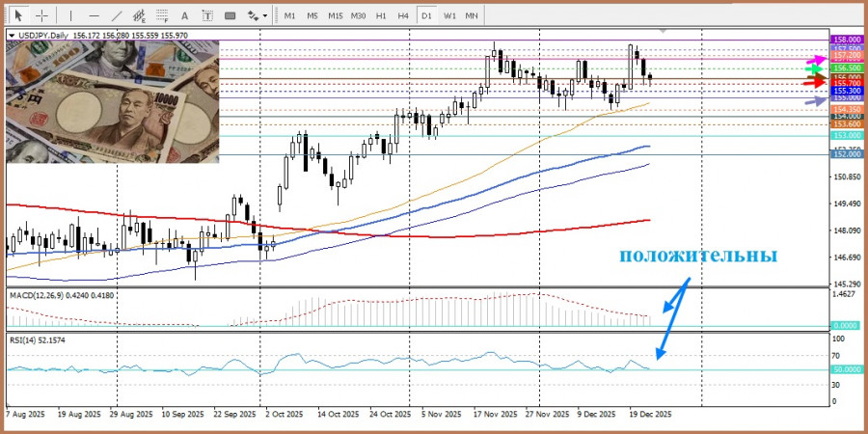
Task: Toggle the active D1 timeframe button
Action: pos(426,15)
